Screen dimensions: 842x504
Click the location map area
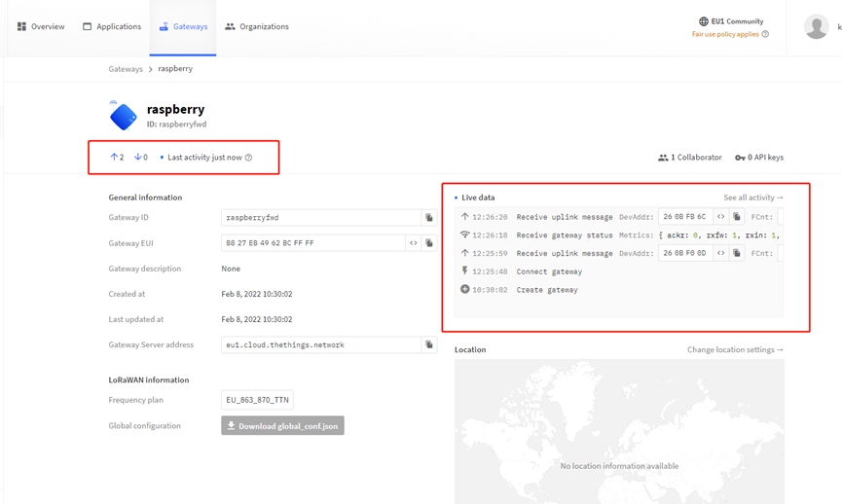coord(619,432)
